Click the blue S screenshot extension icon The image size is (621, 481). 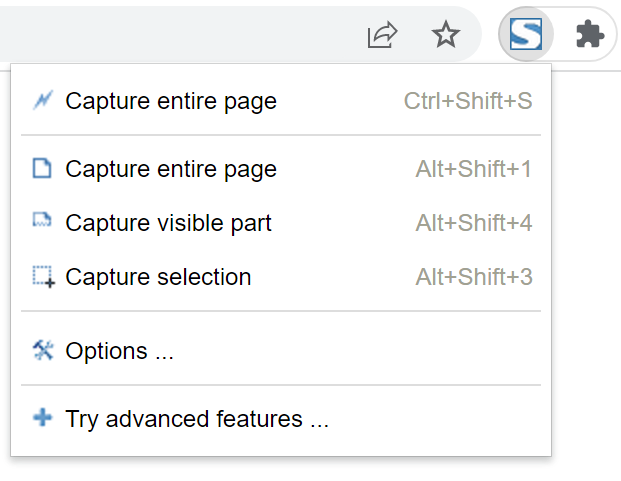point(526,36)
